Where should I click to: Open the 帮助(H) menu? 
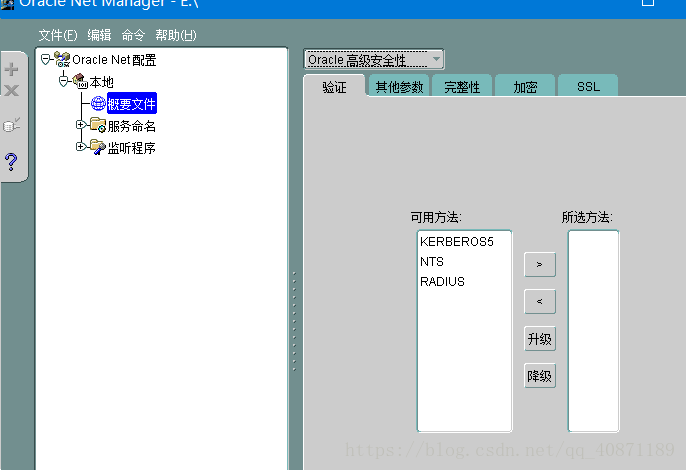point(176,35)
